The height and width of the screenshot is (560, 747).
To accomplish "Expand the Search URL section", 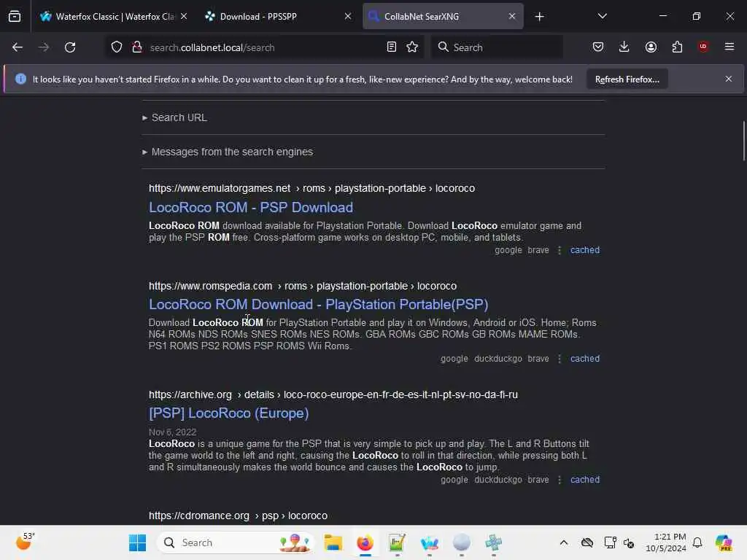I will 175,117.
